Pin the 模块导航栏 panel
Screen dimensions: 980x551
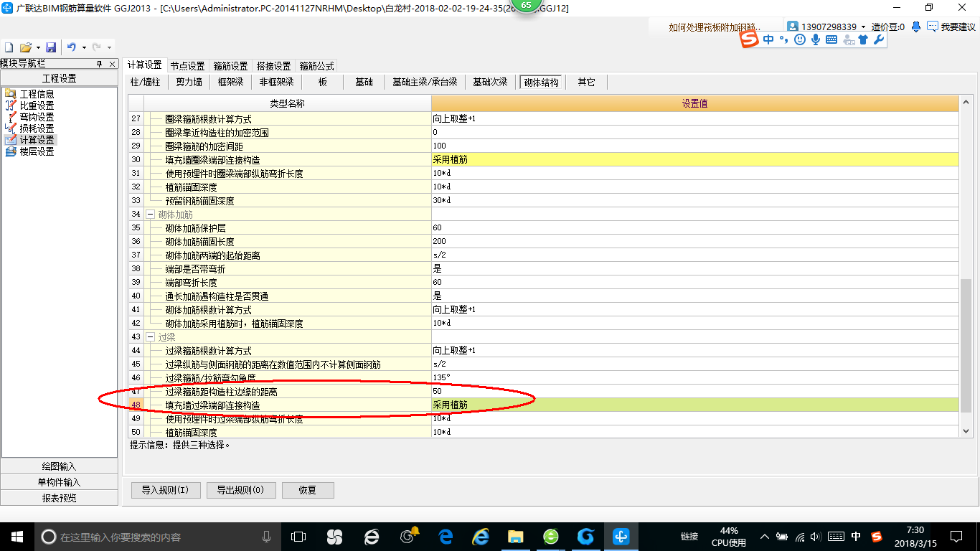coord(99,64)
